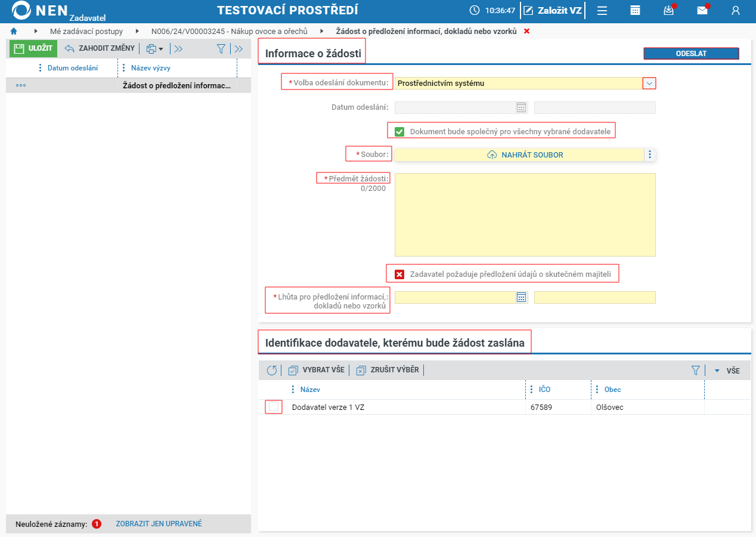Click the inbox download notification icon
Viewport: 756px width, 537px height.
click(x=669, y=10)
